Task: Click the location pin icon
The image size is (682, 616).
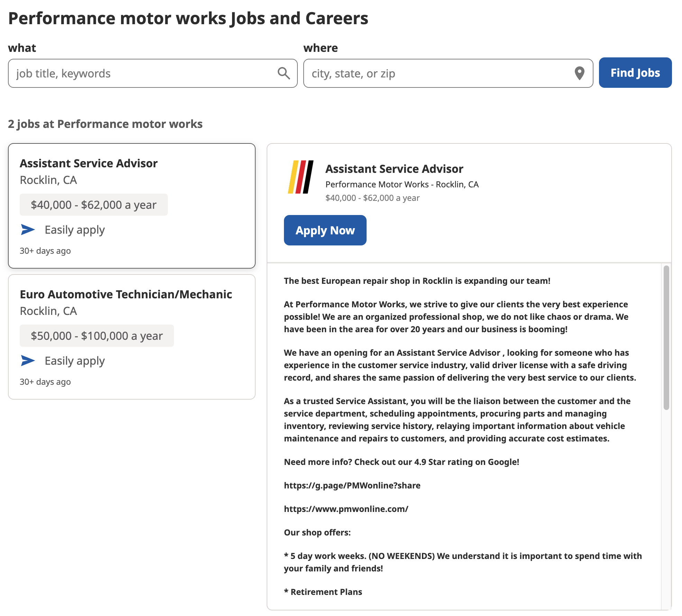Action: click(579, 73)
